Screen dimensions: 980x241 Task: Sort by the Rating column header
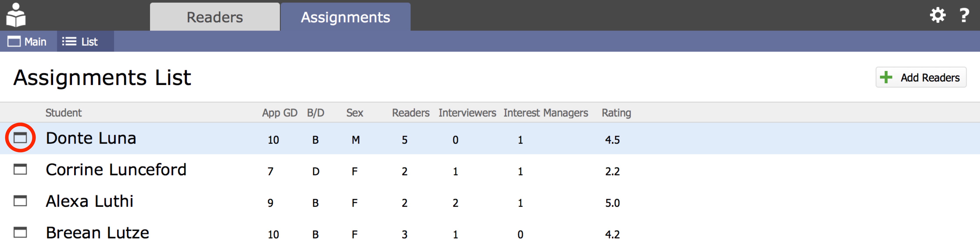[x=616, y=113]
